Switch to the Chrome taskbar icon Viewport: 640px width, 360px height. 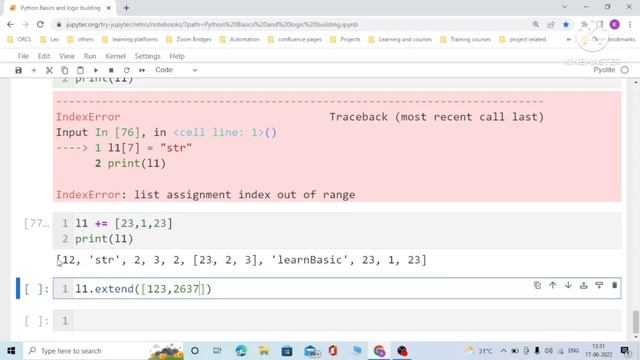379,351
